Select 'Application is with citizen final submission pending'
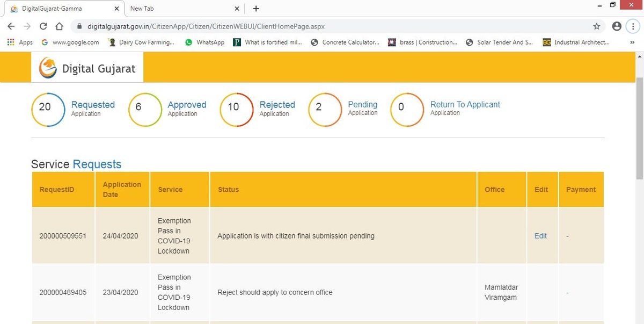644x324 pixels. (x=296, y=236)
